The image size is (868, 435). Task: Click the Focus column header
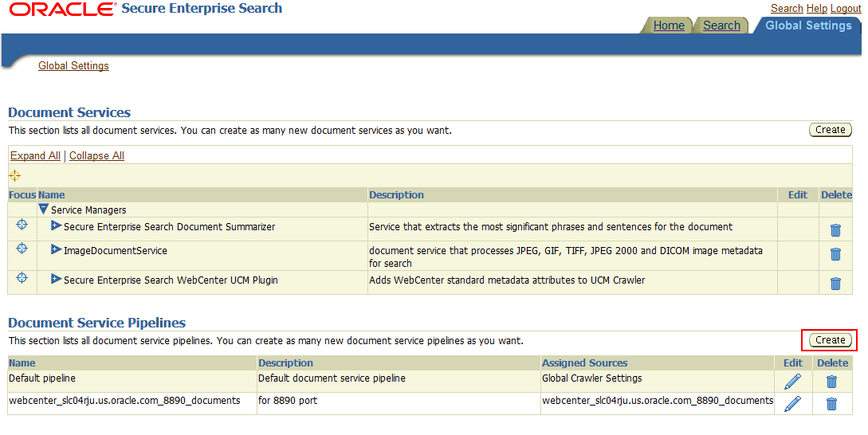[x=22, y=195]
